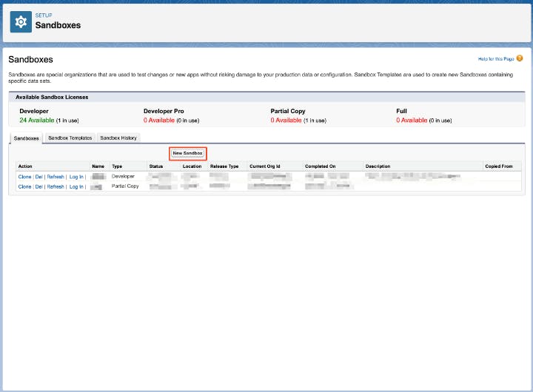Switch to the Sandboxes tab
Image resolution: width=533 pixels, height=392 pixels.
click(x=26, y=138)
